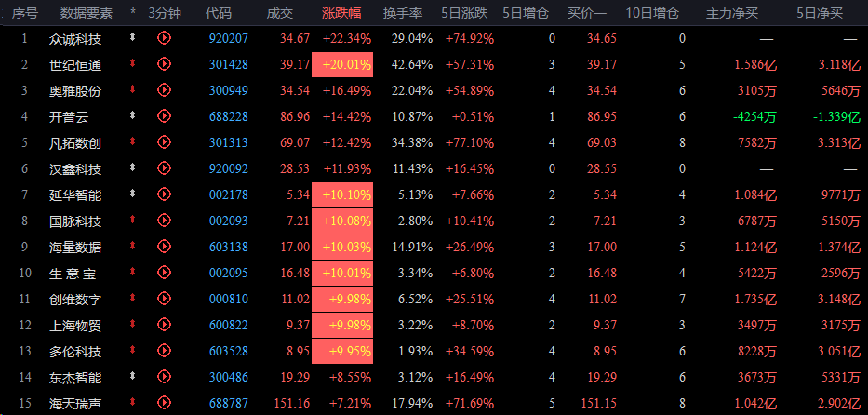This screenshot has width=868, height=415.
Task: Select the 世纪恒通 stock name
Action: pos(75,65)
